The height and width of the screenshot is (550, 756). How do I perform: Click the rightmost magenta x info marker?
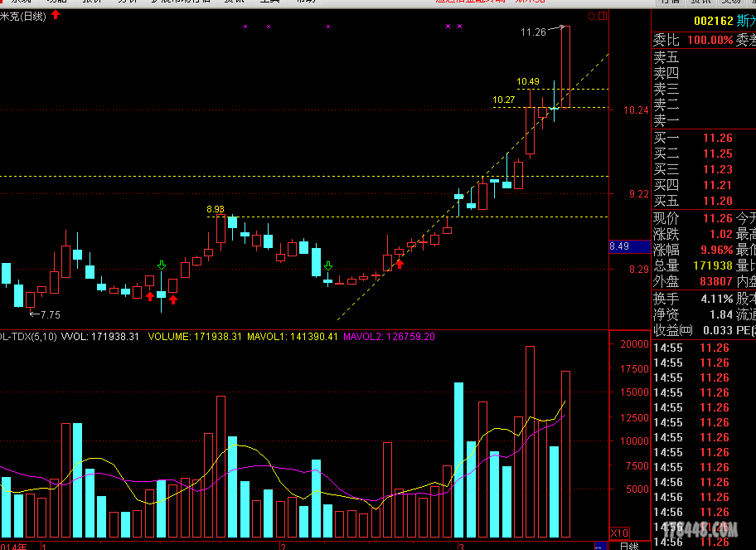coord(459,26)
